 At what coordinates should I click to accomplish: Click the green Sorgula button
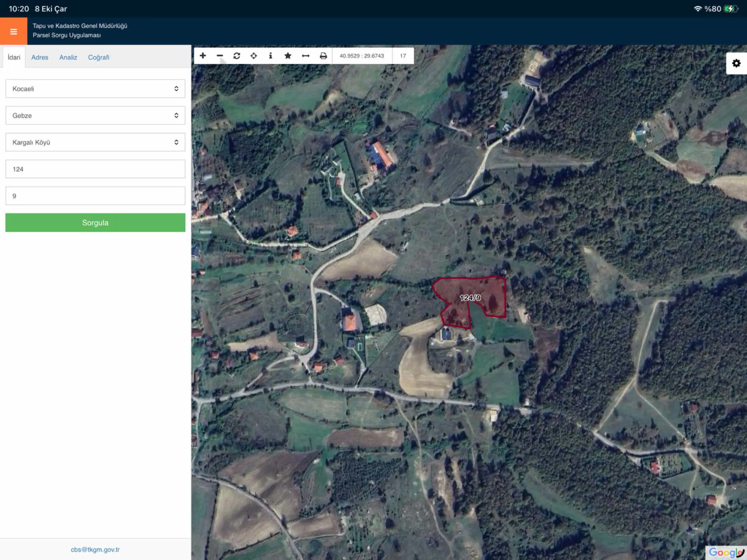point(95,223)
